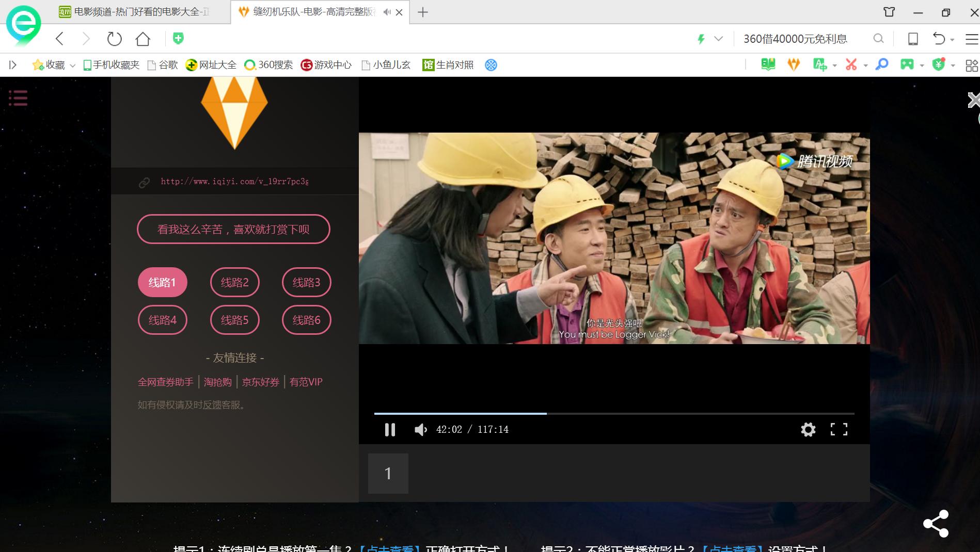Expand the 收藏 favorites dropdown
980x552 pixels.
pos(72,64)
